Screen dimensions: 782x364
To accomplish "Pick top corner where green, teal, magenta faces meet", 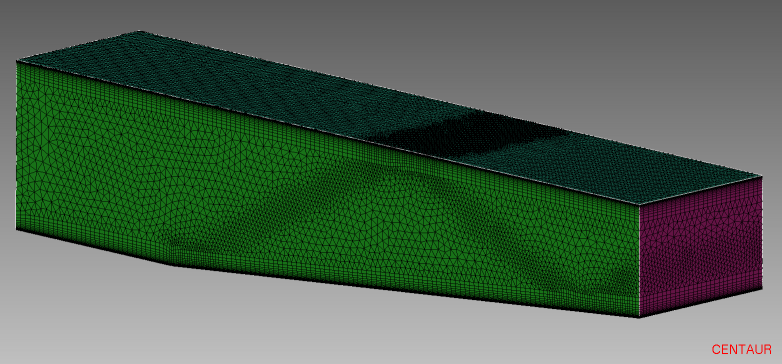I will [x=639, y=204].
